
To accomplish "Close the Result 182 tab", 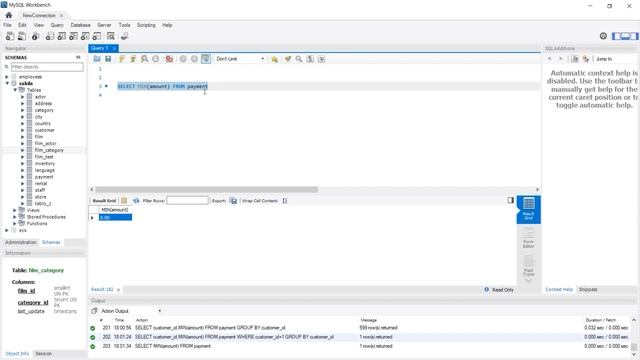I will point(118,290).
